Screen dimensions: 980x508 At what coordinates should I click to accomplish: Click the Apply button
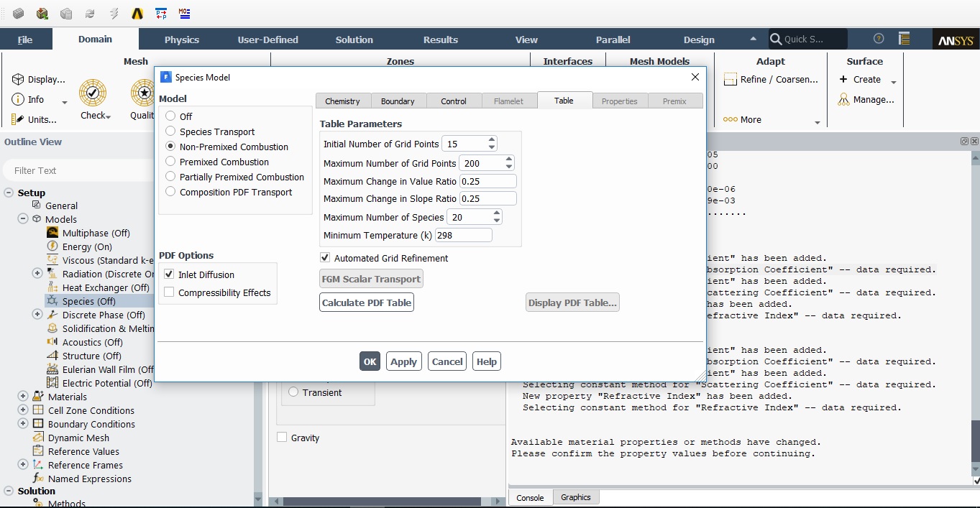pos(403,361)
